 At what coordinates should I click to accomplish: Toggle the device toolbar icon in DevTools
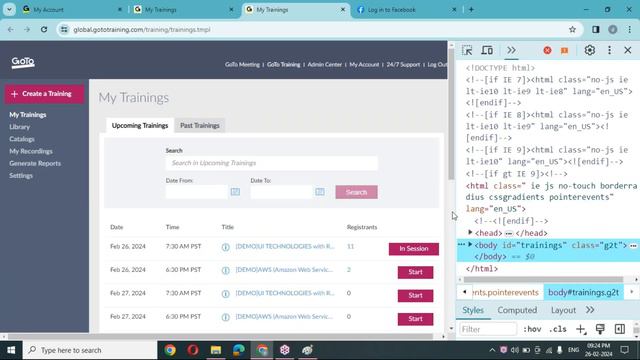[x=487, y=50]
